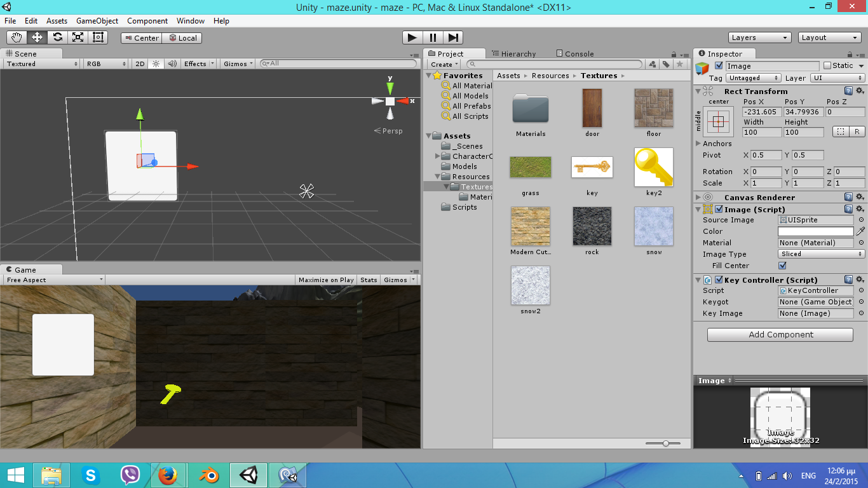This screenshot has width=868, height=488.
Task: Click the anchor presets middle-center box
Action: pos(719,121)
